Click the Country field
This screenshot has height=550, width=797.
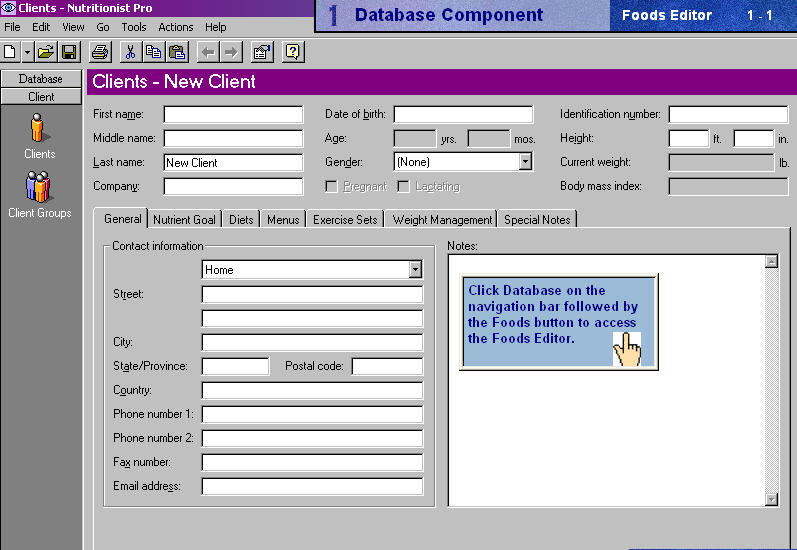(x=312, y=390)
